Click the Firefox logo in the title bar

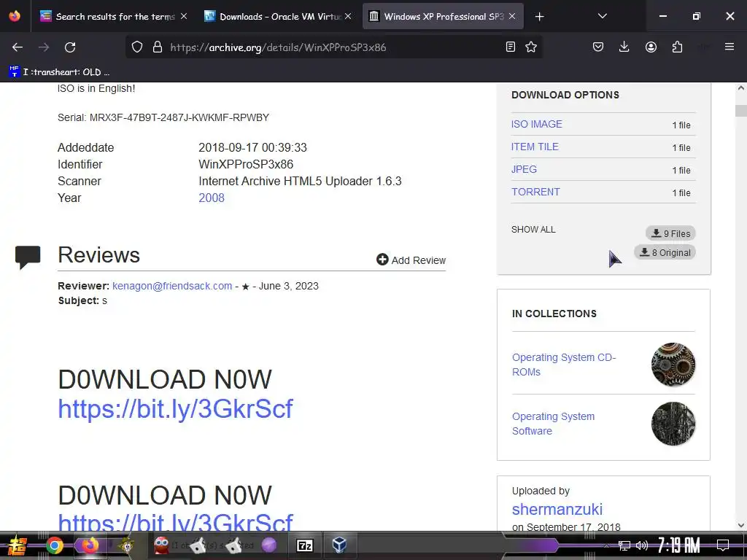(15, 16)
